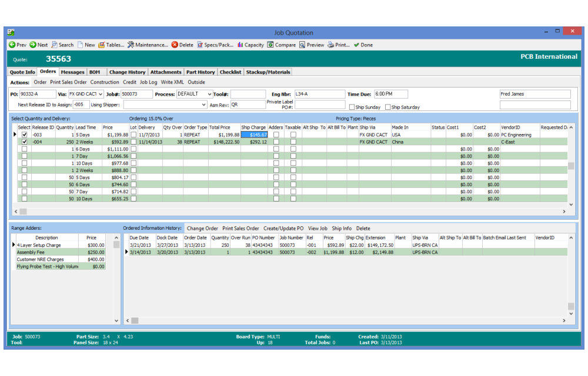Switch to Change History tab

(127, 72)
